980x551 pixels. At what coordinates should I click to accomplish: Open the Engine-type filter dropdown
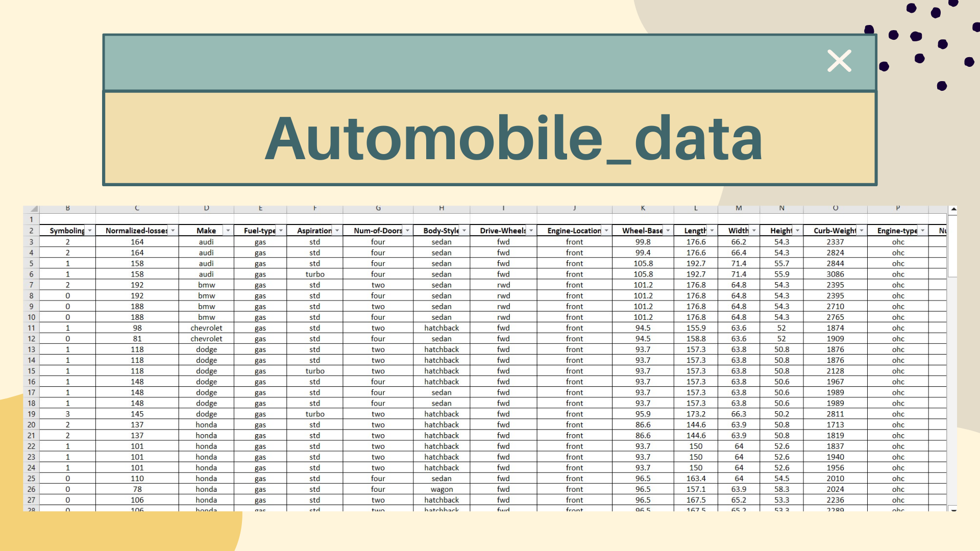point(923,231)
